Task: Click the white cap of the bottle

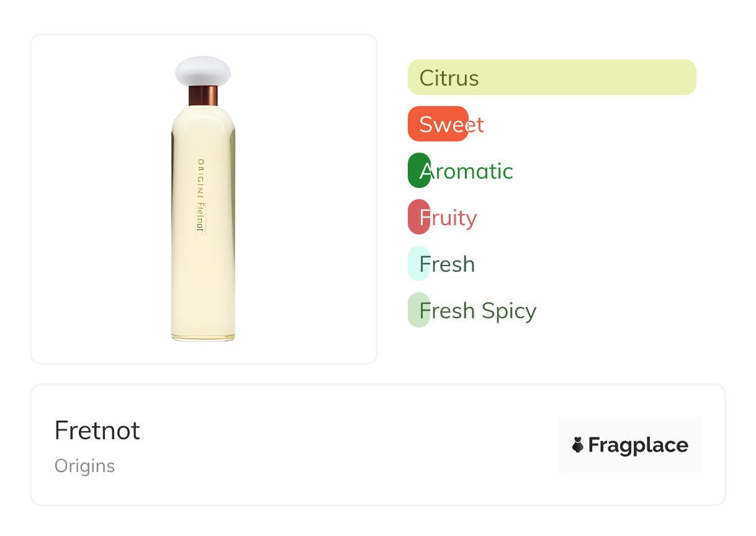Action: click(203, 71)
